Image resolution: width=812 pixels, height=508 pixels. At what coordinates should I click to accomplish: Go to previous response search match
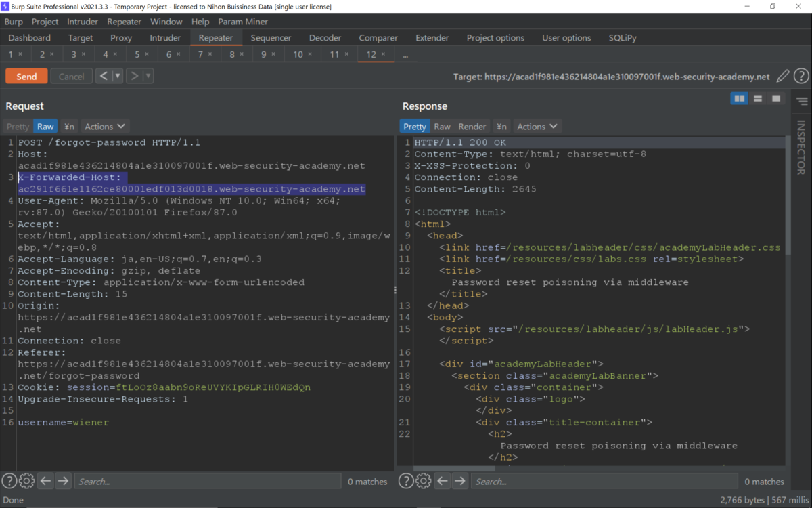click(443, 481)
